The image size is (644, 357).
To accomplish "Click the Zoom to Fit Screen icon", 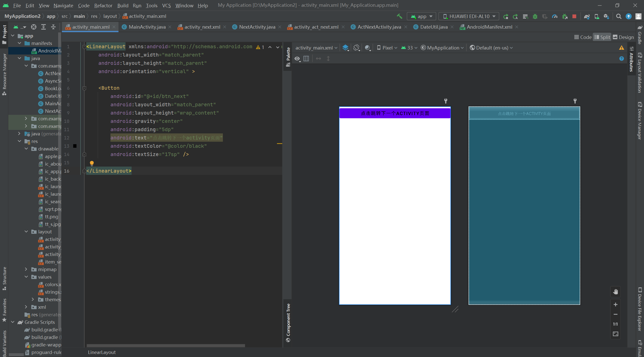I will 615,334.
